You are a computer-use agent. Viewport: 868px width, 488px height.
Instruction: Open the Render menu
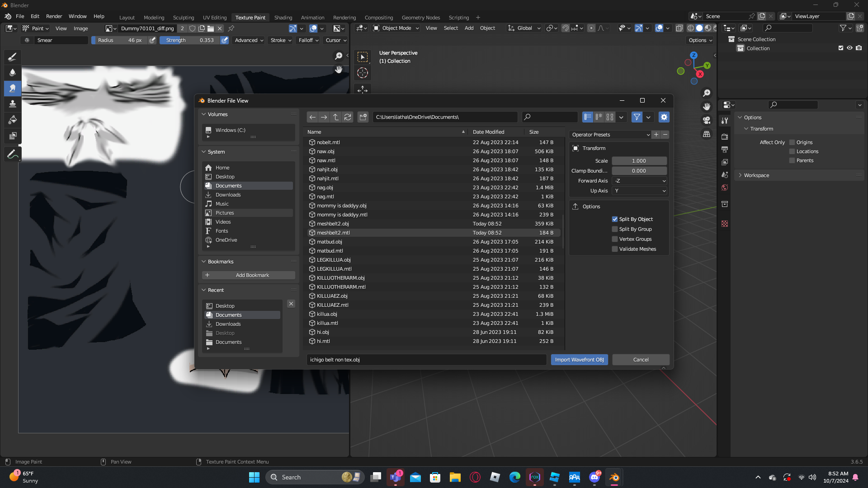(54, 16)
